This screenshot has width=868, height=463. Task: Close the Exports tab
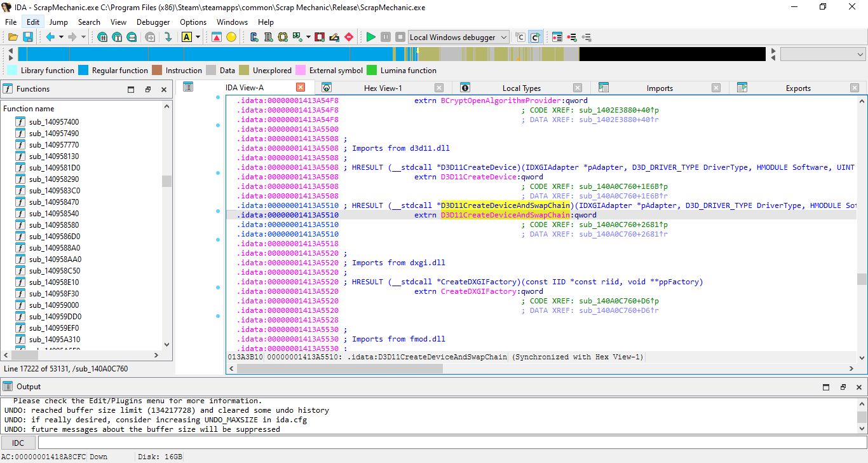(x=855, y=88)
